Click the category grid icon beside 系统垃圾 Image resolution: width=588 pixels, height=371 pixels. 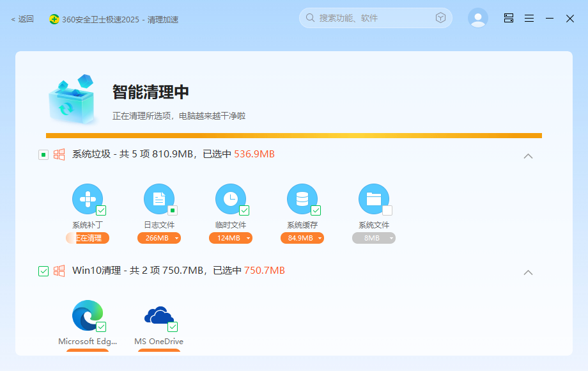pos(58,154)
